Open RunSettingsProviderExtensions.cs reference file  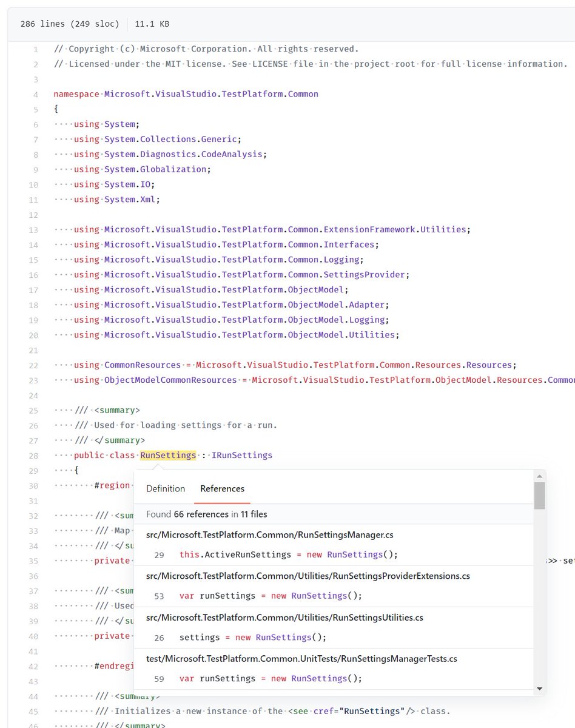pyautogui.click(x=308, y=576)
